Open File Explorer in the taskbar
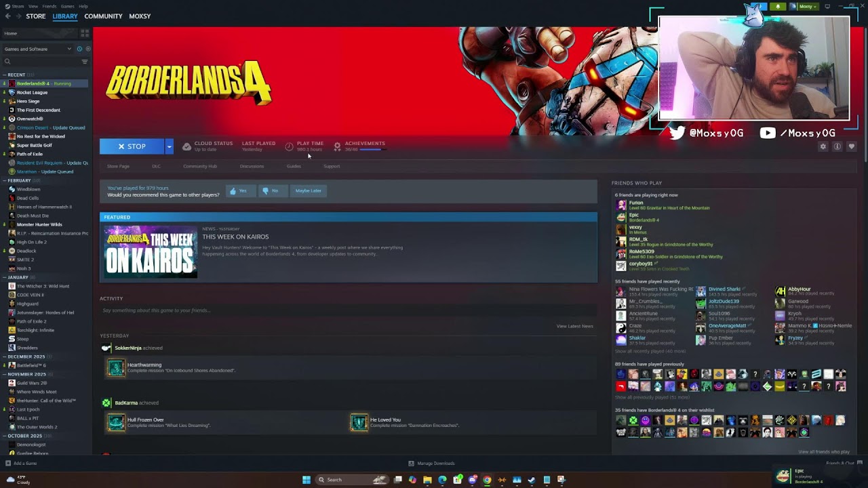Screen dimensions: 868x488 pyautogui.click(x=427, y=480)
